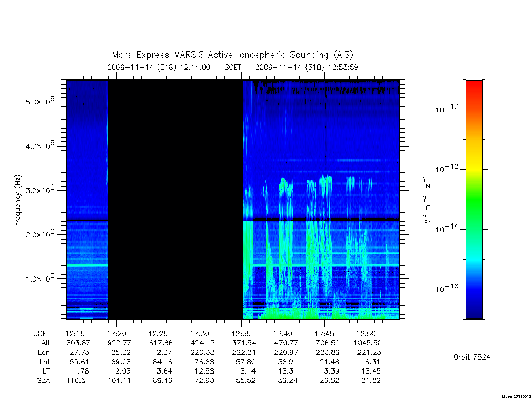Click the 12:15 time tick label
The image size is (532, 399).
75,334
